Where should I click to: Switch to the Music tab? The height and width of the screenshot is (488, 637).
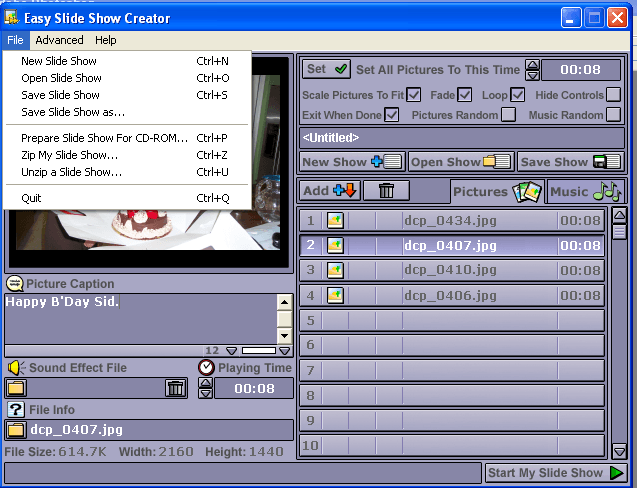coord(585,191)
